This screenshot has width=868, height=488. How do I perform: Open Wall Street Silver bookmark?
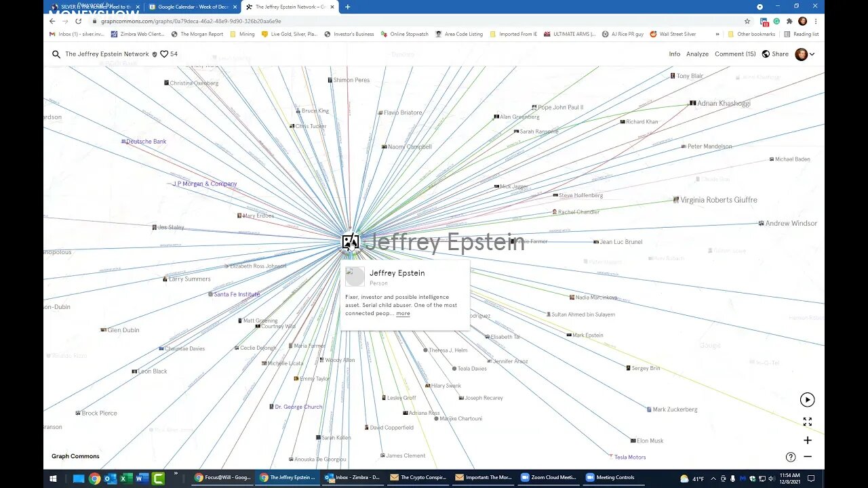(x=673, y=34)
